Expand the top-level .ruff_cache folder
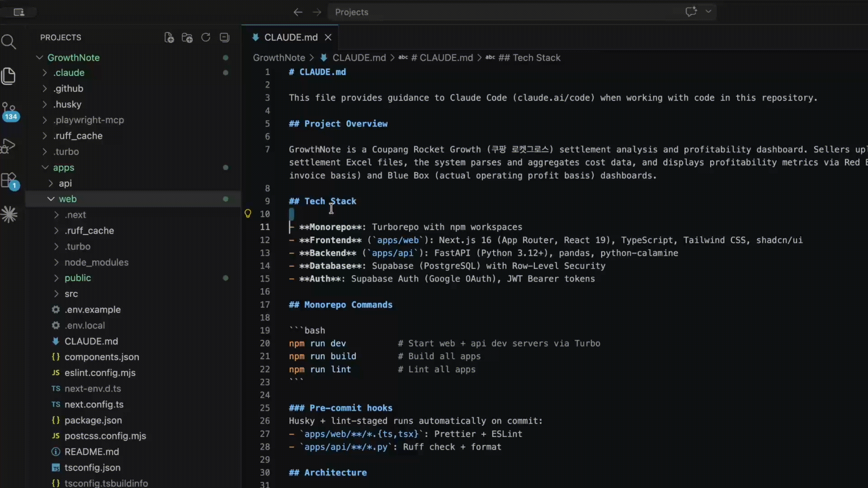This screenshot has height=488, width=868. tap(133, 136)
